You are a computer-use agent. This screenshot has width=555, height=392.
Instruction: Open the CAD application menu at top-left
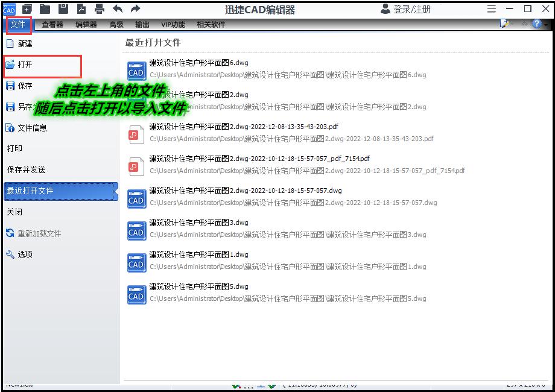click(8, 8)
